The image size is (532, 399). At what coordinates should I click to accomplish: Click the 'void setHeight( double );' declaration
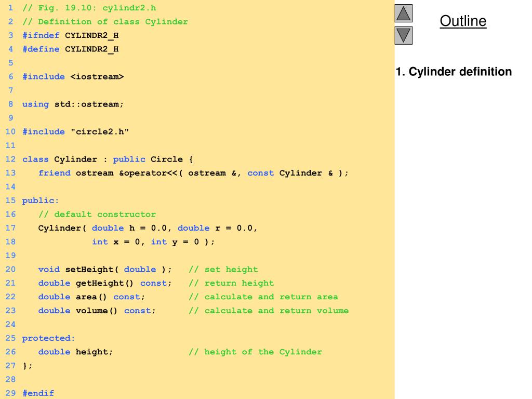coord(105,270)
